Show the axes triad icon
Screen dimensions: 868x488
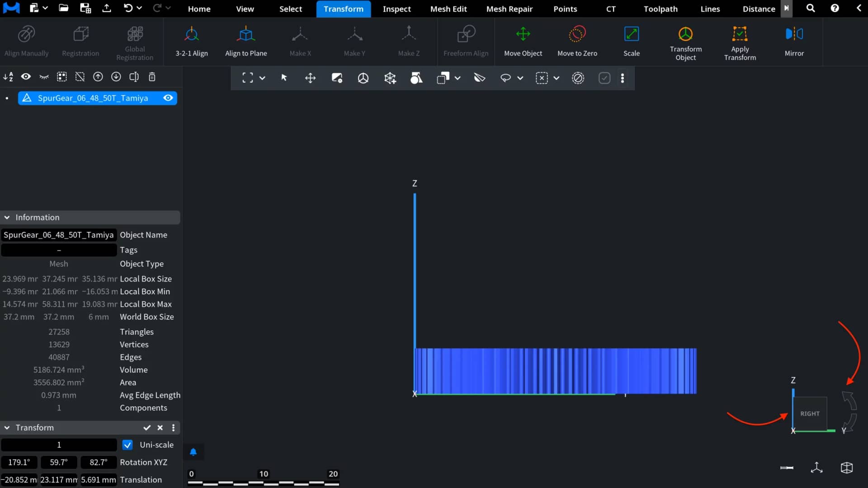816,468
